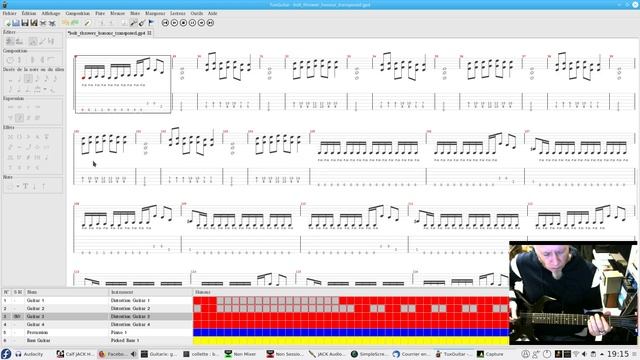Jump to first measure transport button
This screenshot has width=640, height=360.
pyautogui.click(x=165, y=23)
